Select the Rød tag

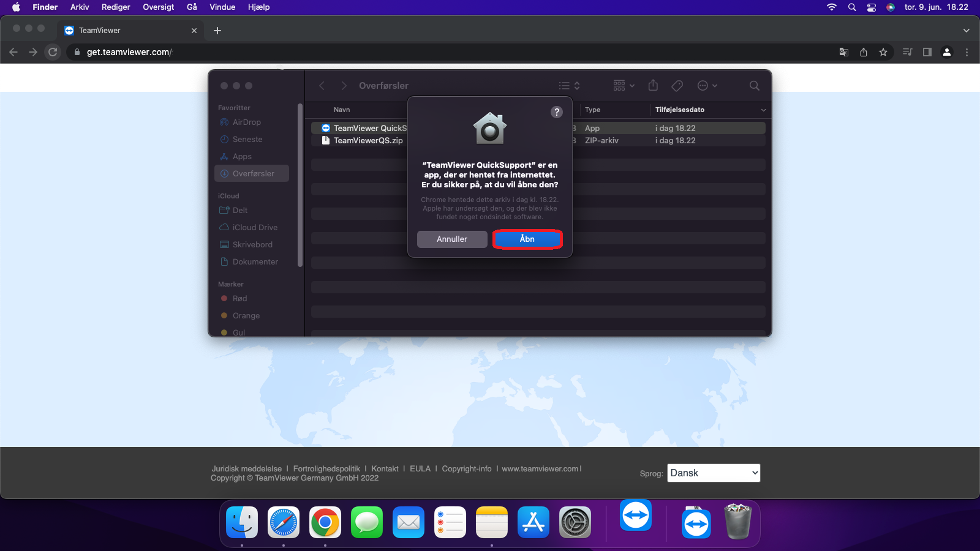(252, 299)
